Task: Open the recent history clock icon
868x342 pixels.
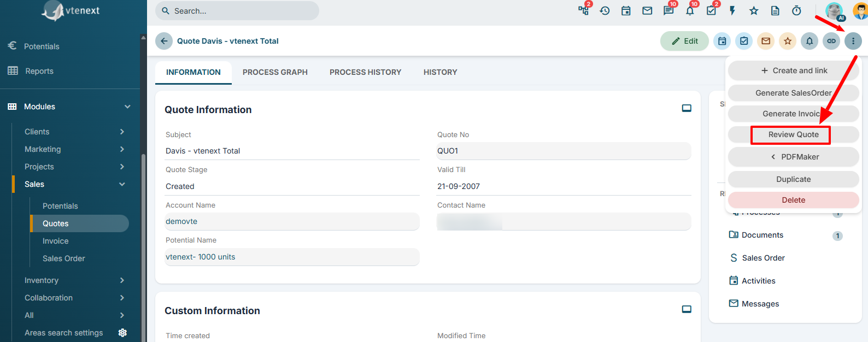Action: point(605,10)
